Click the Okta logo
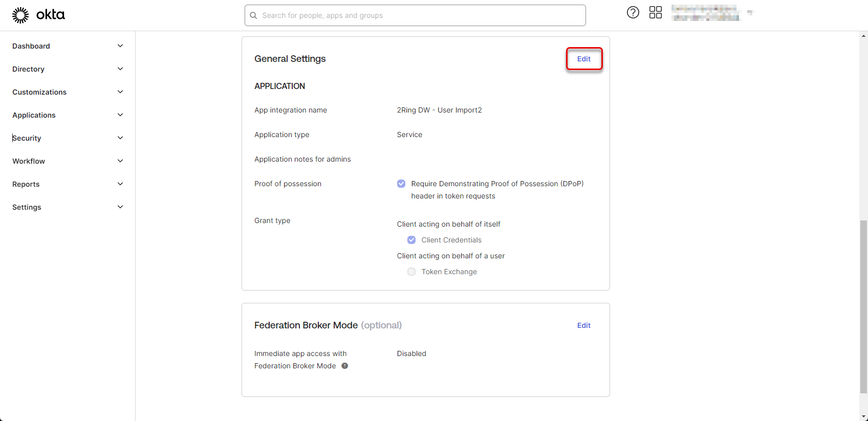The height and width of the screenshot is (421, 868). pos(38,15)
